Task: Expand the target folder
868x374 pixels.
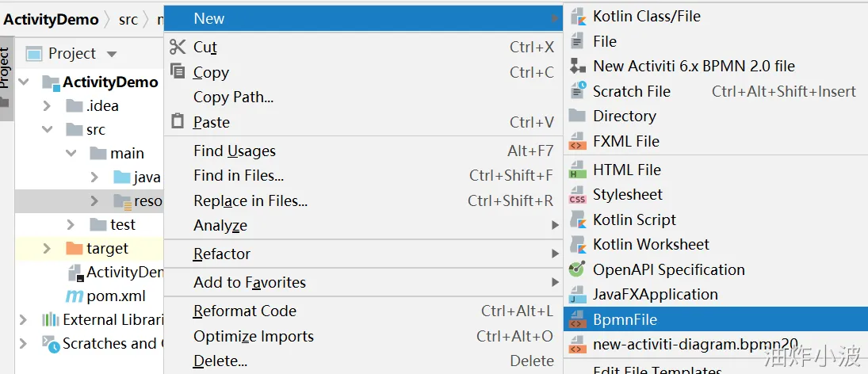Action: [x=48, y=248]
